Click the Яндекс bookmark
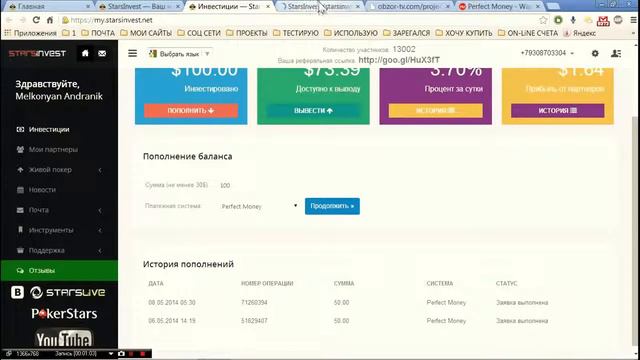Viewport: 640px width, 360px height. point(580,33)
